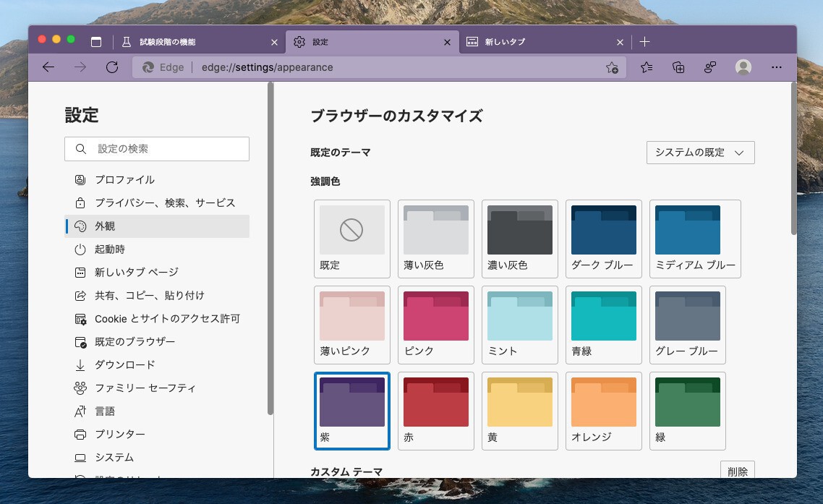Open the システムの既定 theme dropdown
The height and width of the screenshot is (504, 823).
tap(700, 153)
